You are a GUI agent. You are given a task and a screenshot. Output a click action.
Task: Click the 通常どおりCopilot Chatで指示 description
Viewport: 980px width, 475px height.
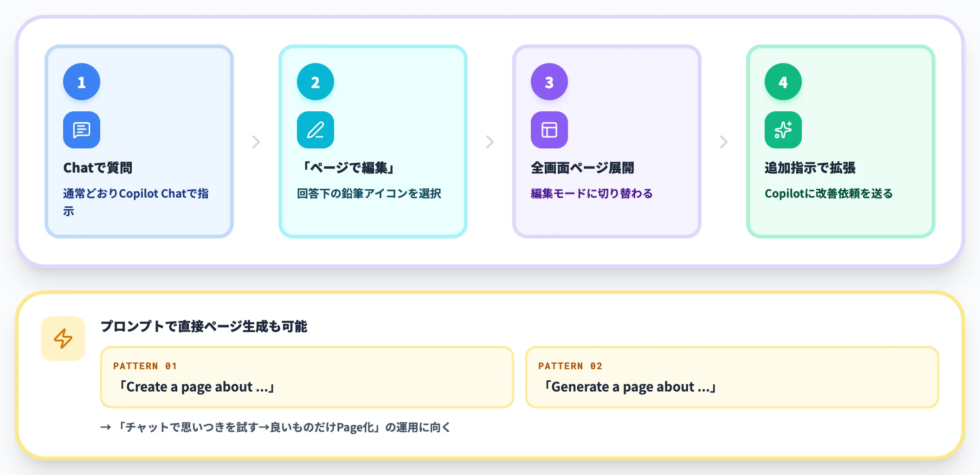[x=136, y=202]
